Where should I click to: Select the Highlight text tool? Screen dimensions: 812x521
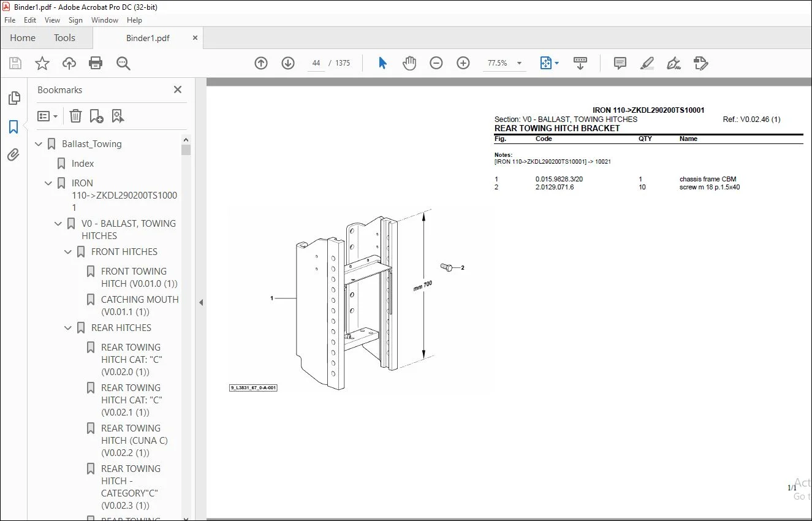647,63
